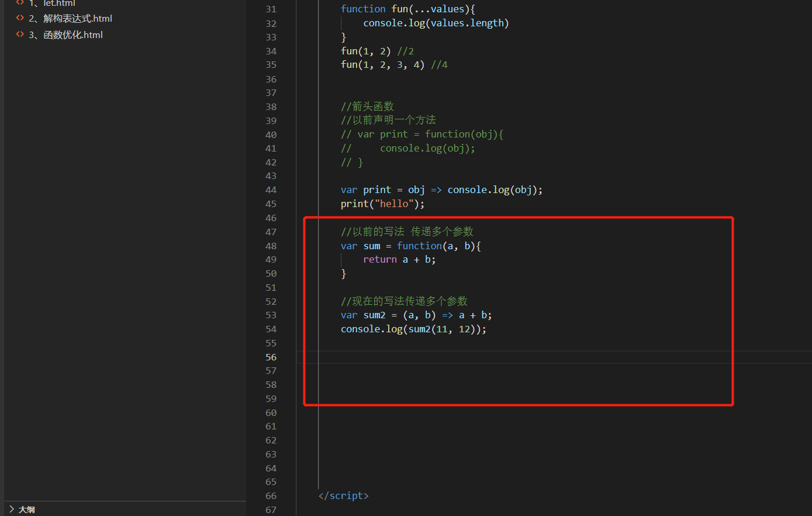Click the HTML icon beside 3、函数优化.html

[x=20, y=35]
